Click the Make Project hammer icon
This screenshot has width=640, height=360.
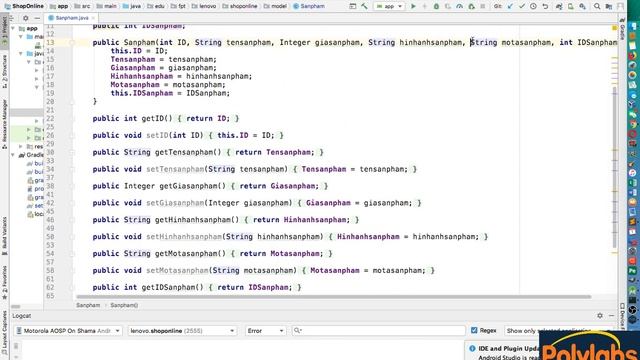tap(364, 6)
